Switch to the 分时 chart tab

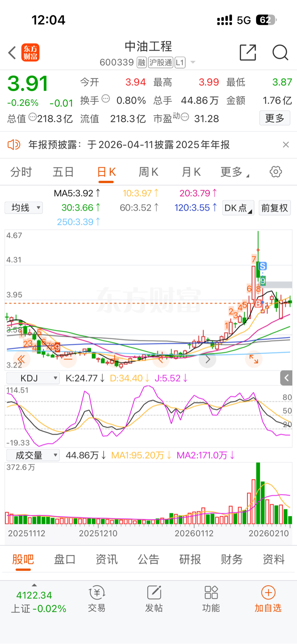pyautogui.click(x=21, y=172)
